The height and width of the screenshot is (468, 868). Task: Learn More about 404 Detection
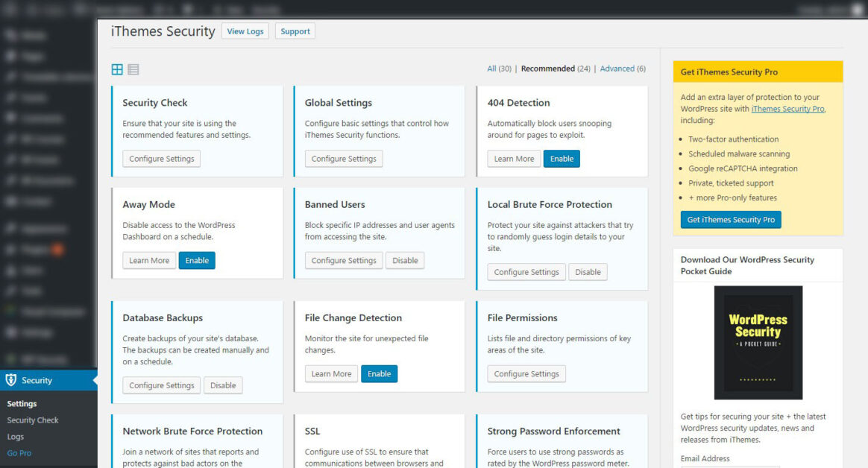click(515, 159)
